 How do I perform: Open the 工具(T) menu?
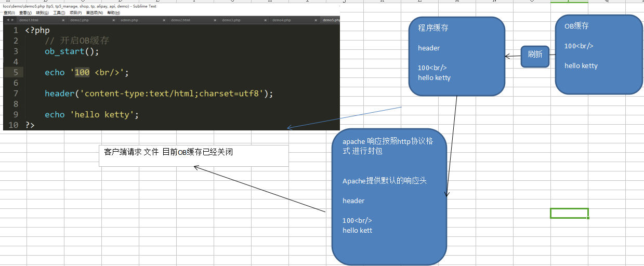tap(59, 12)
